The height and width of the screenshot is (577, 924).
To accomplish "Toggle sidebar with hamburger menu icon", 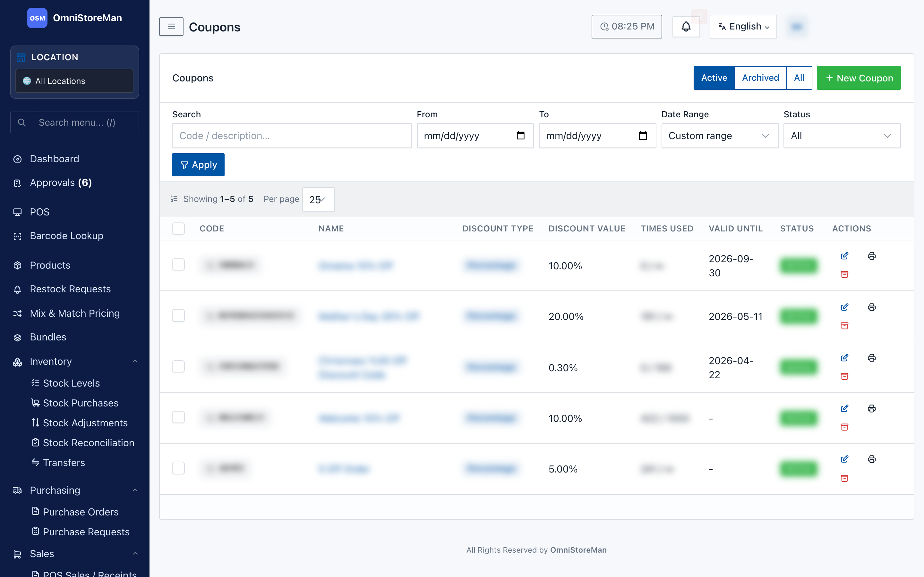I will 171,26.
